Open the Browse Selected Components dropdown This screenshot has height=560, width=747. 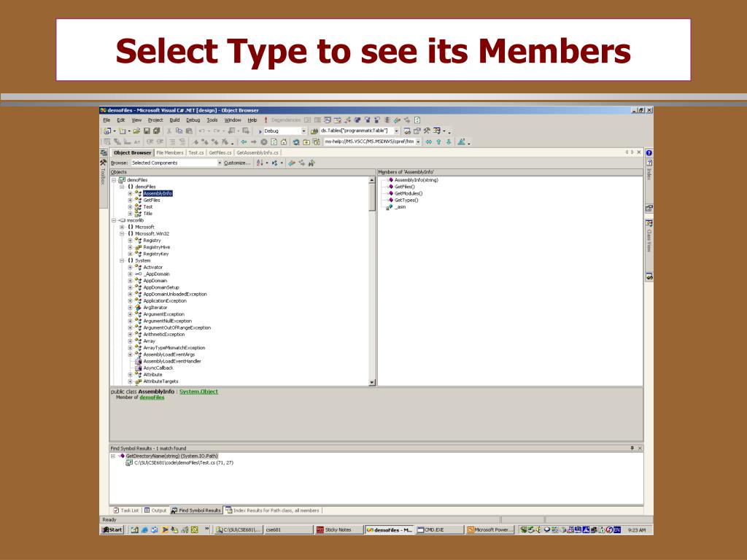220,163
